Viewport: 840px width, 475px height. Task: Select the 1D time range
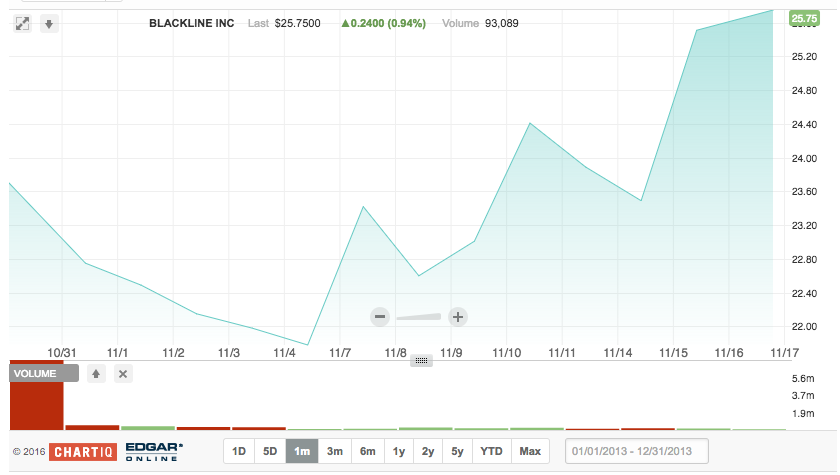(239, 451)
